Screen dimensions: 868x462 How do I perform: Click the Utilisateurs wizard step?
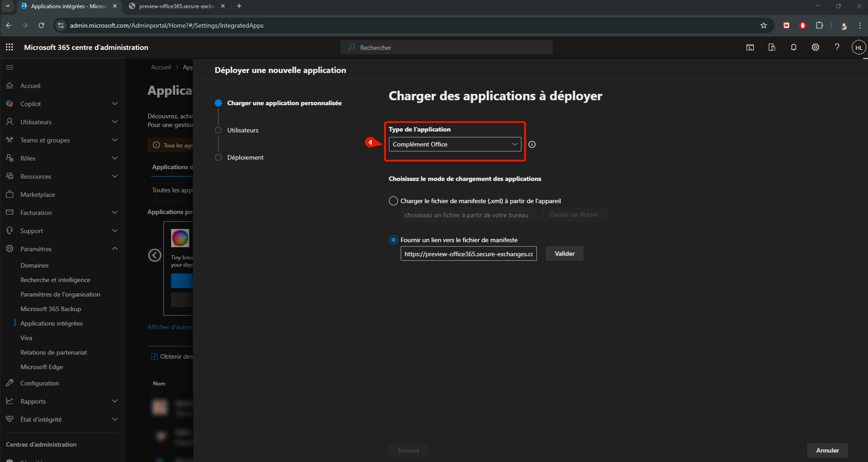click(243, 130)
